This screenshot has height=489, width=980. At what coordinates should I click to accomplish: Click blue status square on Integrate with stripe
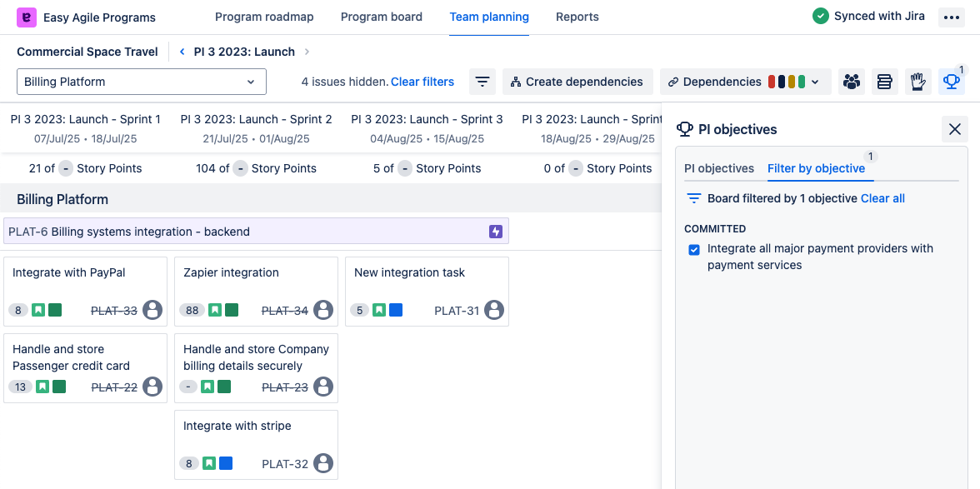coord(226,463)
